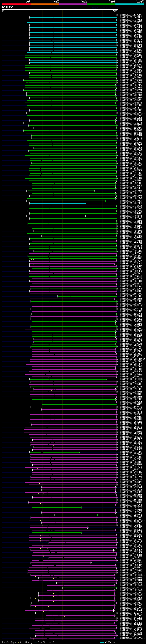This screenshot has height=644, width=146.
Task: Click label UniRef100_C6TKP3
Action: click(x=131, y=87)
